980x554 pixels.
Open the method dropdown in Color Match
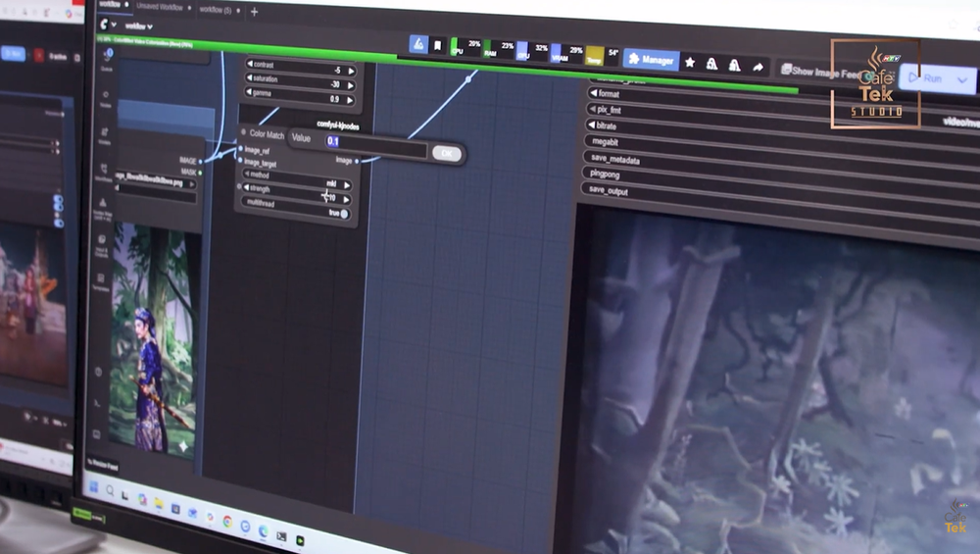coord(294,176)
